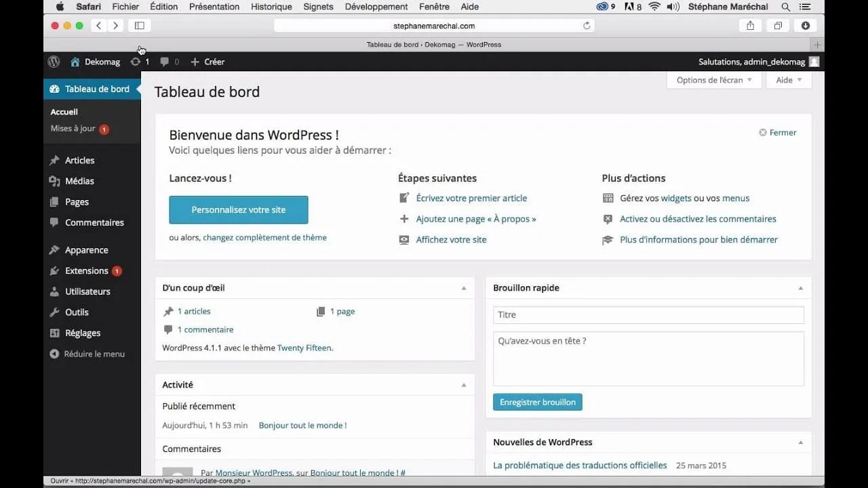Collapse the Brouillon rapide panel
868x488 pixels.
[800, 288]
